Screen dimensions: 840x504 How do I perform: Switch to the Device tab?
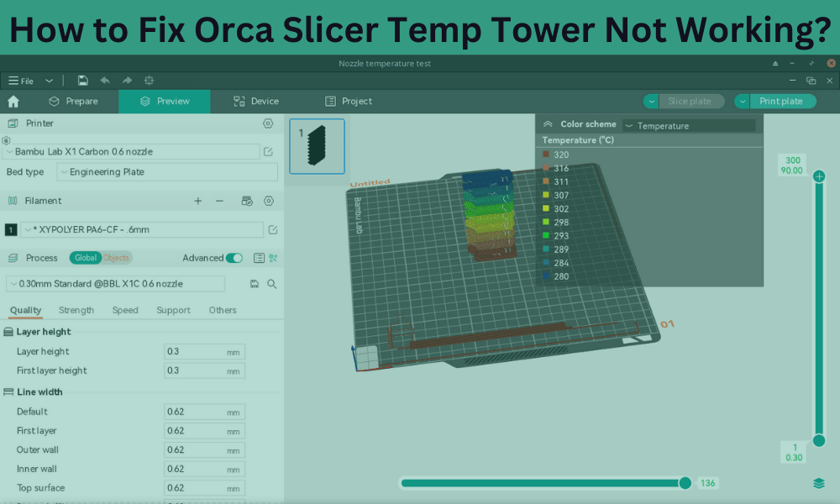[256, 102]
